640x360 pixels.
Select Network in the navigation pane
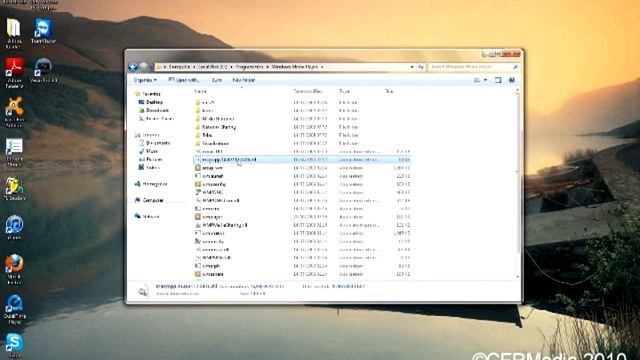click(147, 217)
